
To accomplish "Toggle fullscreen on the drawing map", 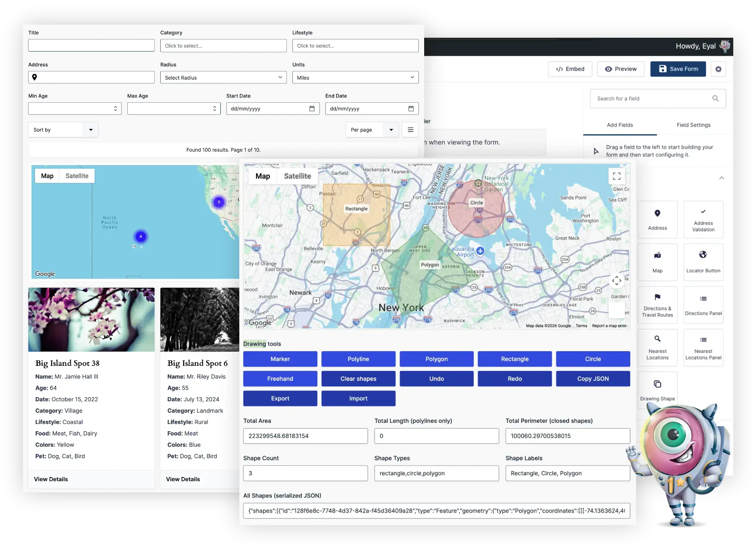I will pos(616,176).
